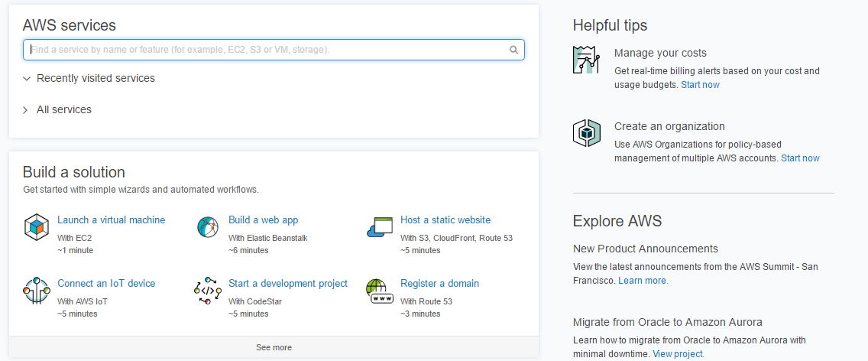Click Learn more for AWS Summit announcements
The width and height of the screenshot is (868, 361).
643,281
